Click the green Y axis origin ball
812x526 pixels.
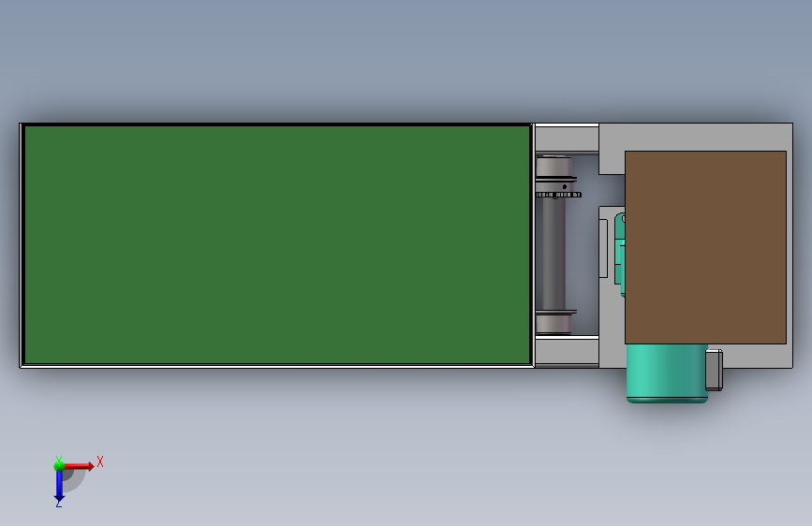(x=59, y=466)
